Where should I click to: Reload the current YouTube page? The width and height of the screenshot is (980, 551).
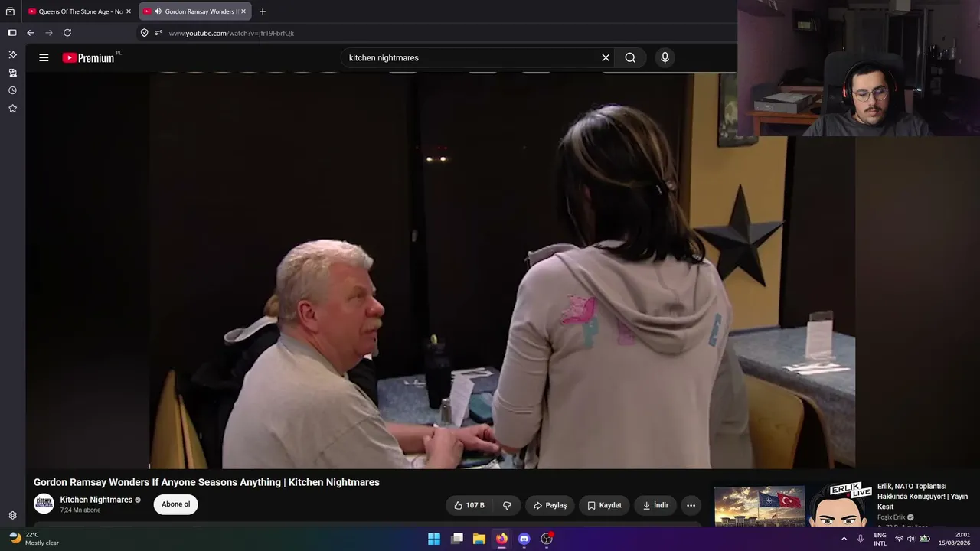click(67, 33)
